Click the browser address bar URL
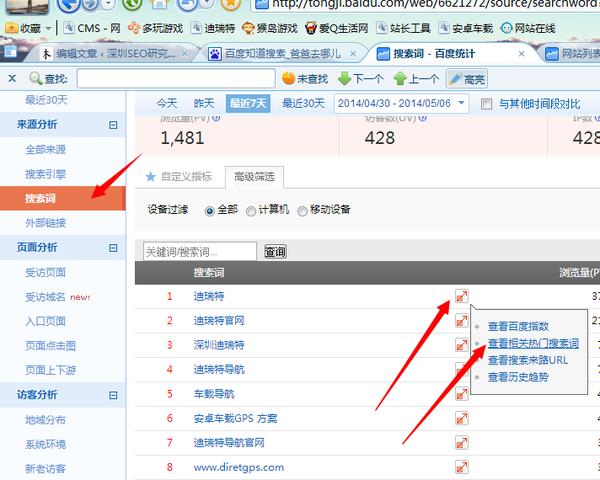600x480 pixels. click(426, 4)
